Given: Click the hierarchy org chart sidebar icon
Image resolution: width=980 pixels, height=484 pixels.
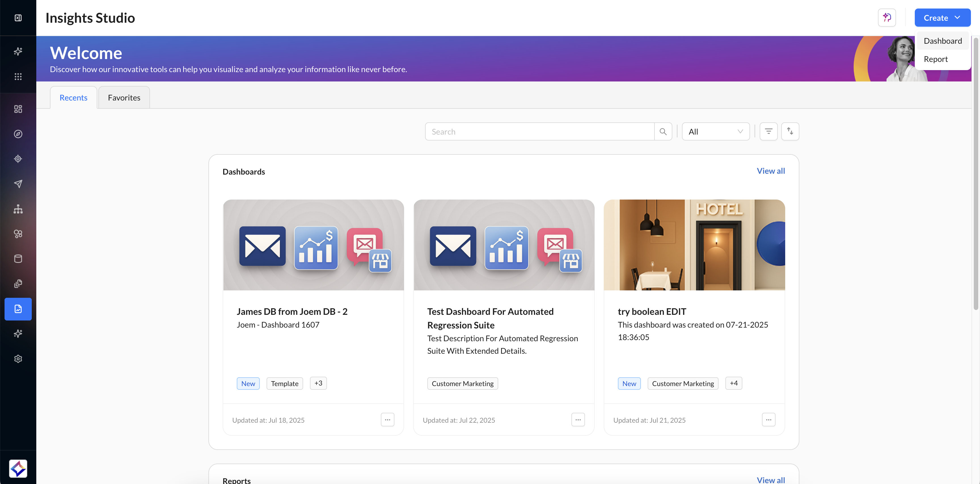Looking at the screenshot, I should click(x=18, y=209).
